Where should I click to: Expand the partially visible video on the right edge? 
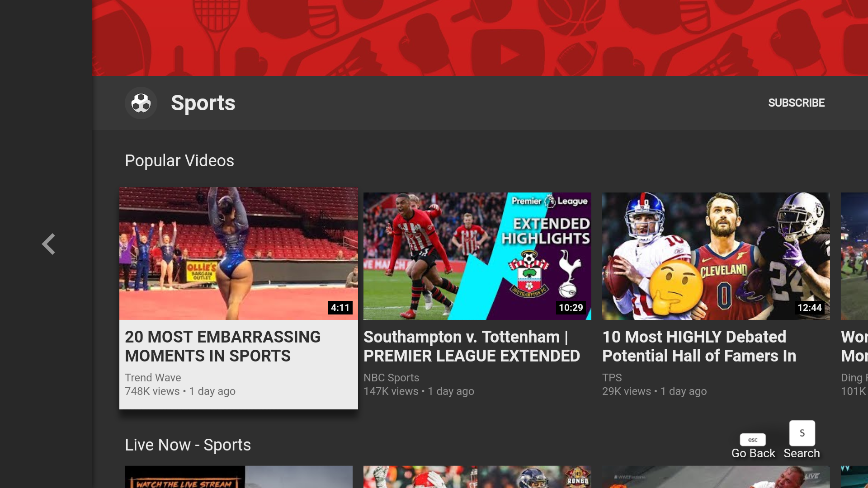point(854,256)
